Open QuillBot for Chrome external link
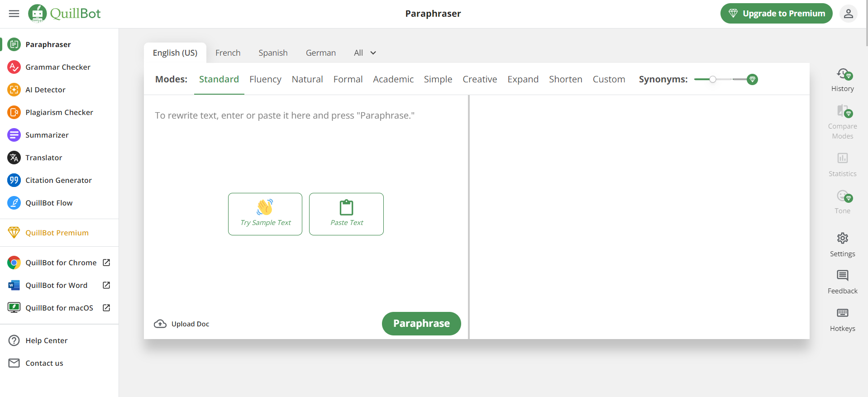This screenshot has width=868, height=397. pos(59,263)
